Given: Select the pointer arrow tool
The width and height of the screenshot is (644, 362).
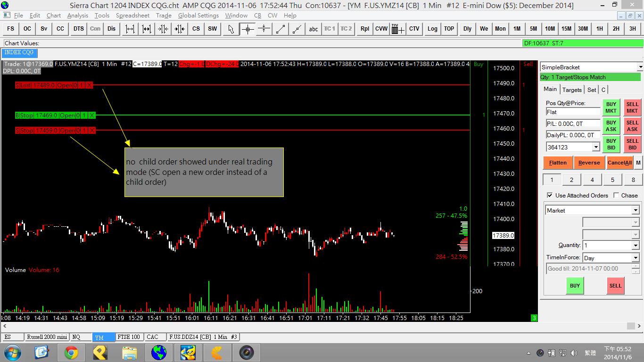Looking at the screenshot, I should coord(231,29).
